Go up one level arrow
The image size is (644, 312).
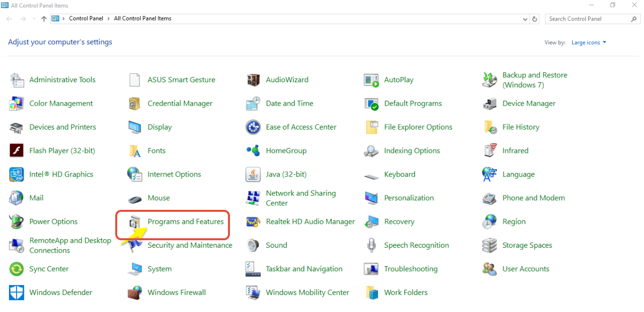[44, 19]
